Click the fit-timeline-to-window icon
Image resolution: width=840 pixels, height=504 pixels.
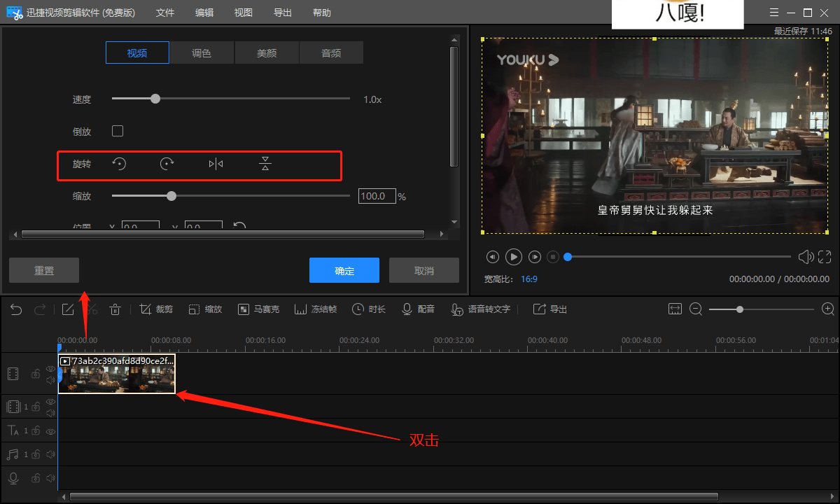pos(675,309)
